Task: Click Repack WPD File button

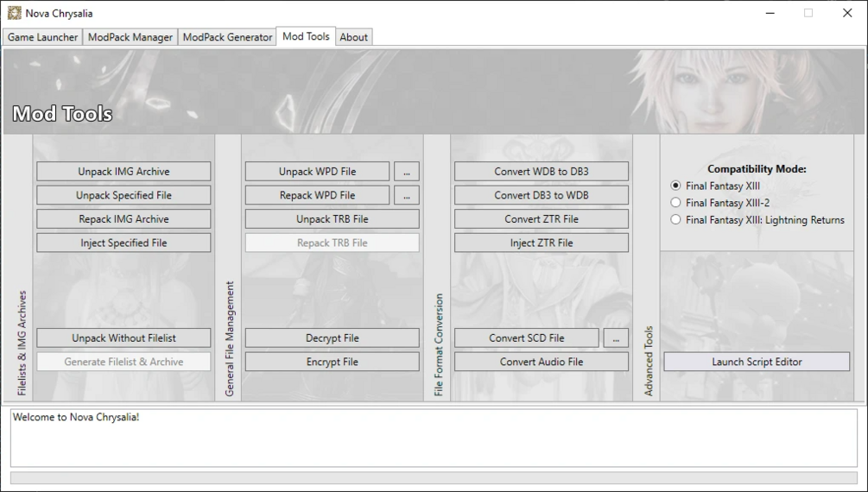Action: pos(317,195)
